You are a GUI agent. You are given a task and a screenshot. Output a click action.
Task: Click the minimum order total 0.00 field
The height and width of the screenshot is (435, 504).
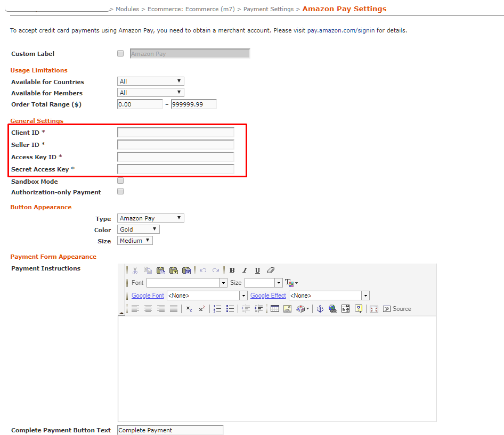140,104
